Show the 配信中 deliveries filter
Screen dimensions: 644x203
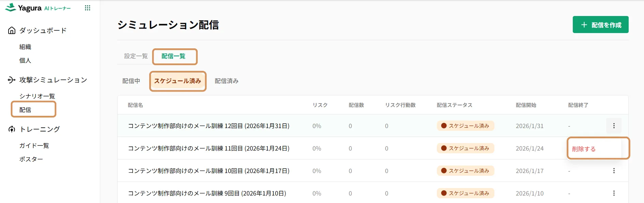pos(131,81)
